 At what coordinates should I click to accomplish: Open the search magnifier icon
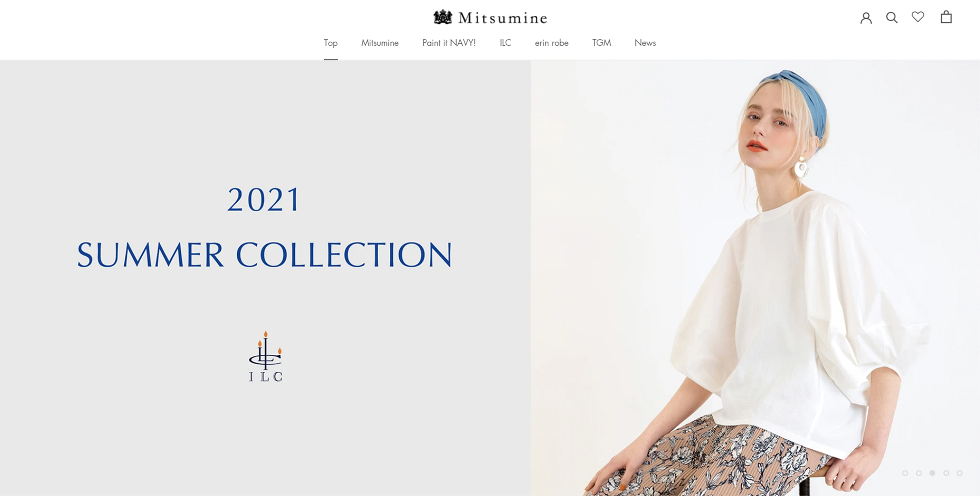pyautogui.click(x=892, y=17)
